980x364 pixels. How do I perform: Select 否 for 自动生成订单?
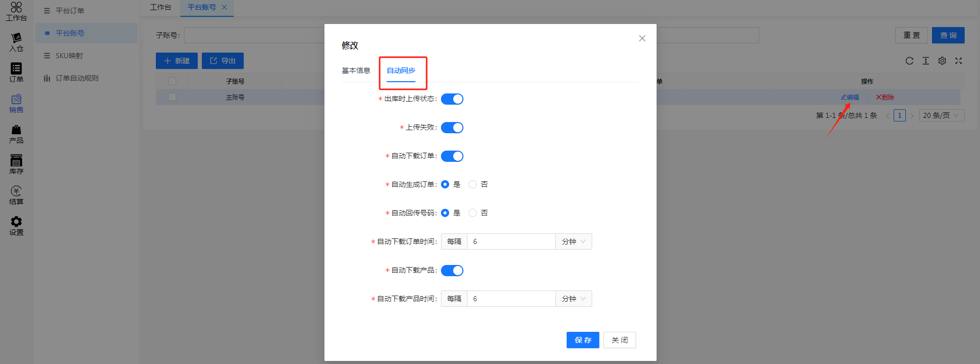(473, 184)
